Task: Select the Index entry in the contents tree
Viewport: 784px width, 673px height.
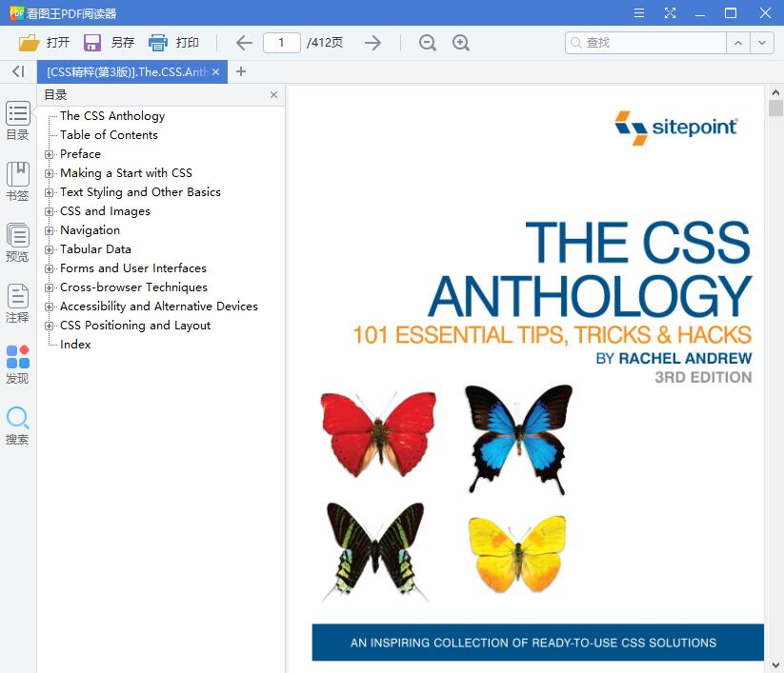Action: (75, 344)
